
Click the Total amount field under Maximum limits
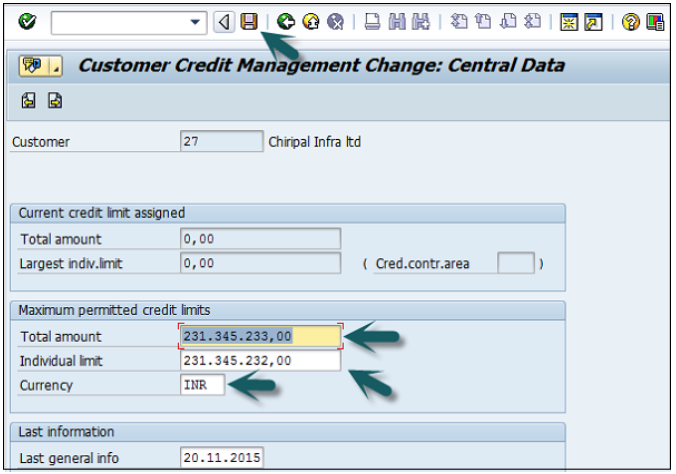click(261, 337)
